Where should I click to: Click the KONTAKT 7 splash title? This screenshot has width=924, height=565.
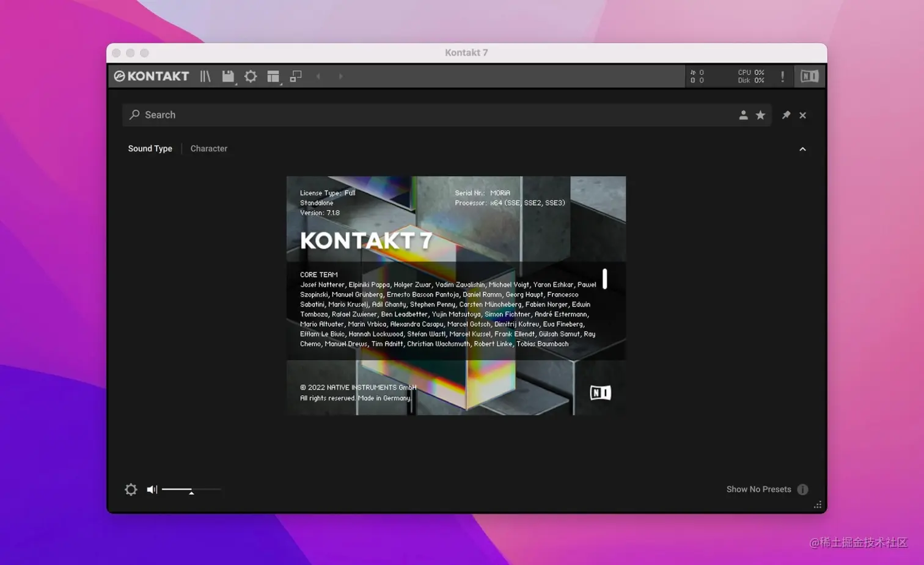click(x=366, y=241)
